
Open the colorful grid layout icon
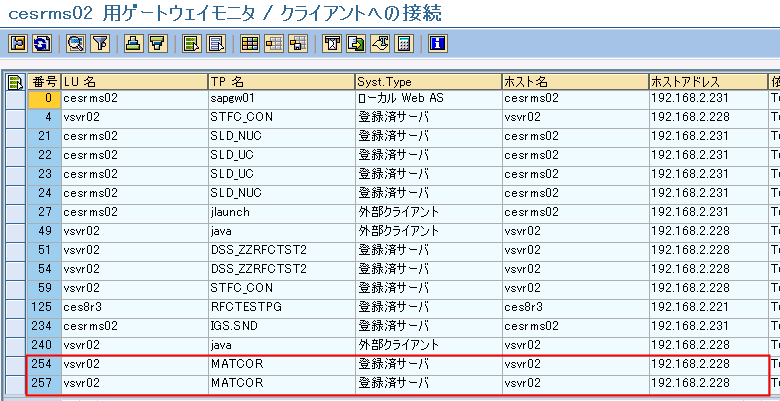point(249,43)
